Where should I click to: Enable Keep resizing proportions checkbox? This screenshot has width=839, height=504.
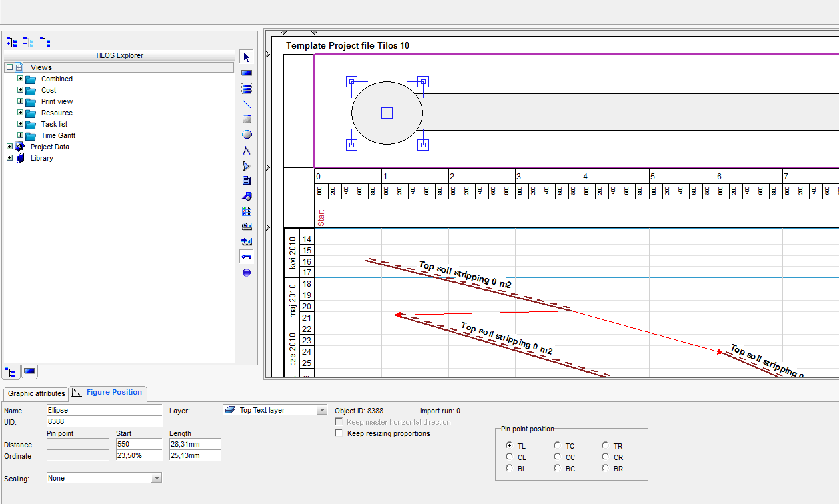click(x=339, y=433)
